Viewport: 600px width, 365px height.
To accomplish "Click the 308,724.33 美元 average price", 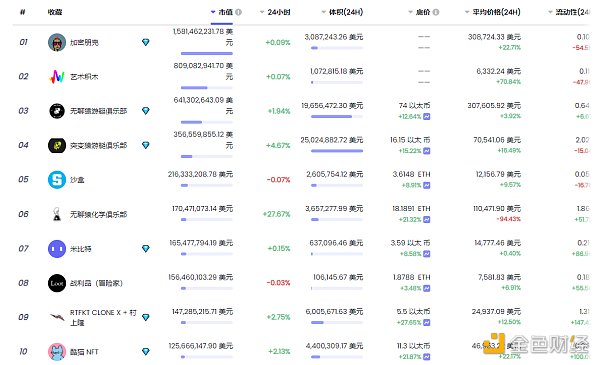I will (x=494, y=37).
